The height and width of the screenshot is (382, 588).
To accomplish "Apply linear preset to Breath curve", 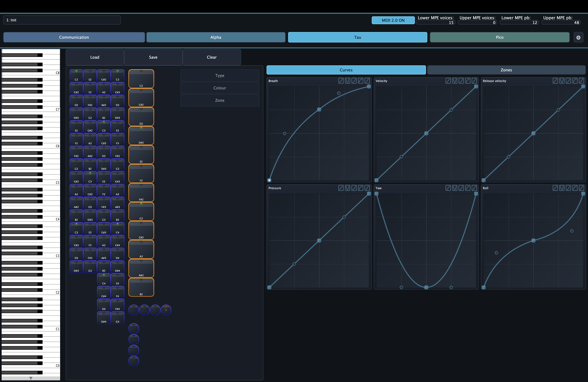I will [x=341, y=81].
